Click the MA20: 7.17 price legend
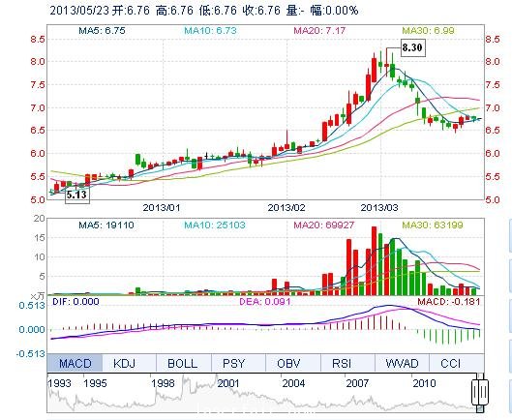 [319, 31]
